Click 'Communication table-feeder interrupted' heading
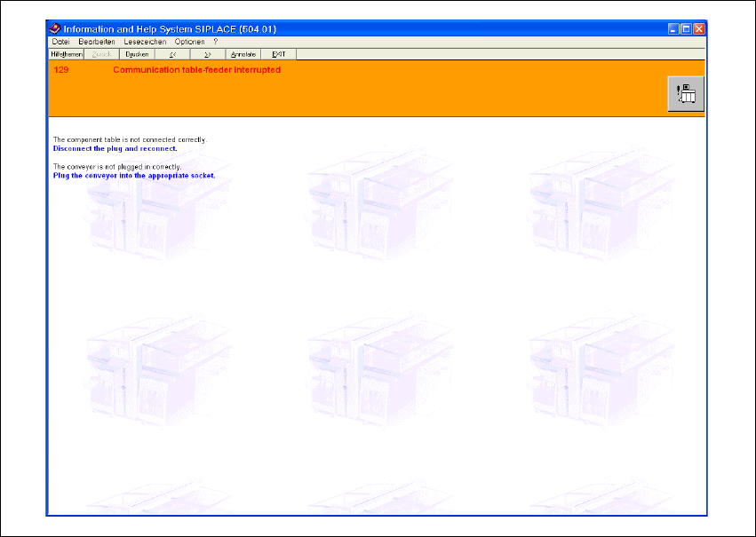This screenshot has height=537, width=756. pyautogui.click(x=196, y=70)
